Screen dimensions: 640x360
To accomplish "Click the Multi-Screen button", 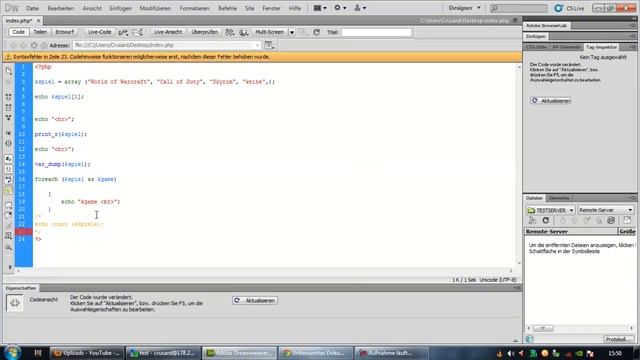I will [270, 32].
